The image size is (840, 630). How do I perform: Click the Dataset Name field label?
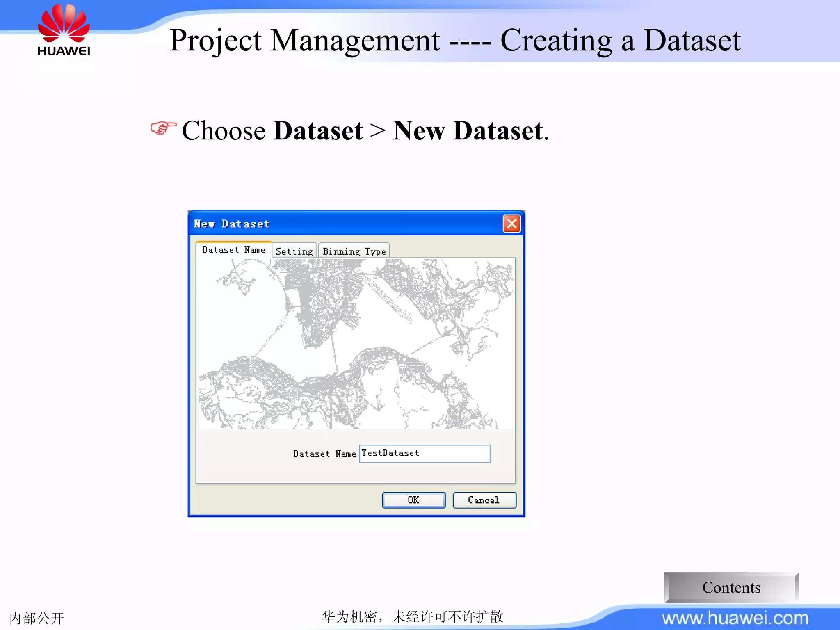tap(324, 454)
